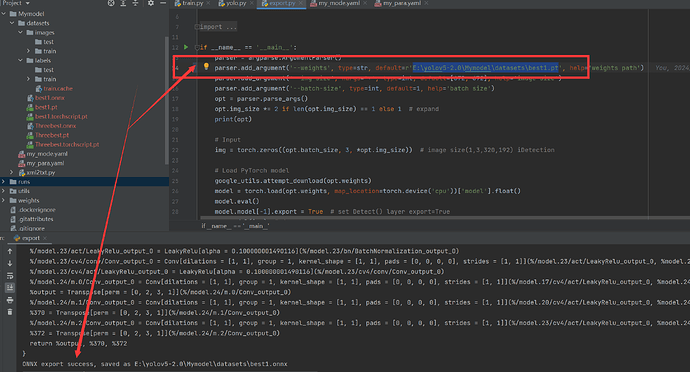This screenshot has height=372, width=690.
Task: Switch to the train.py tab
Action: [x=189, y=3]
